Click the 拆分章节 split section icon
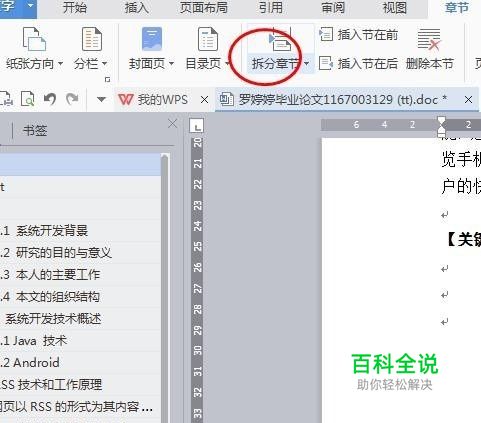Viewport: 481px width, 423px height. point(280,39)
